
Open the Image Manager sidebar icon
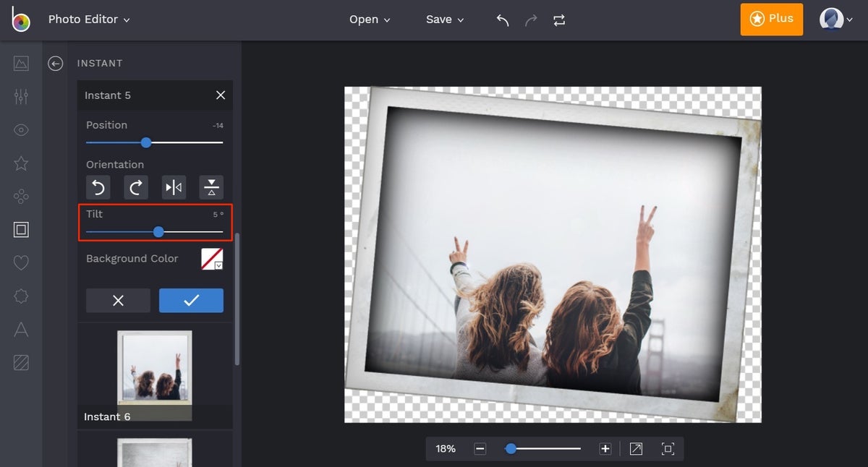21,63
